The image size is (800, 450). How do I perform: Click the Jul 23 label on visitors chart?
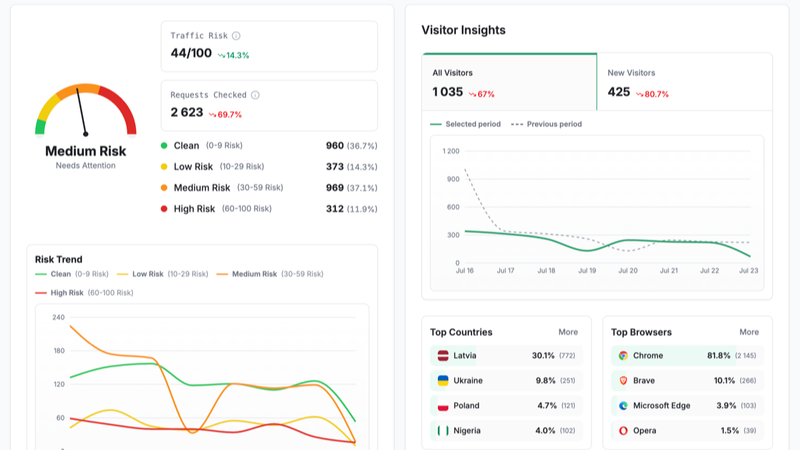coord(748,271)
